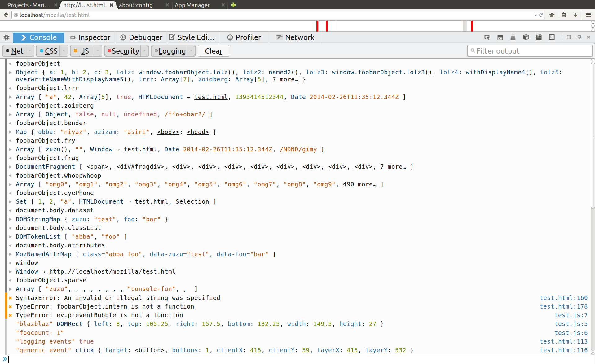Switch to the Debugger tab
Viewport: 595px width, 364px height.
click(x=142, y=37)
